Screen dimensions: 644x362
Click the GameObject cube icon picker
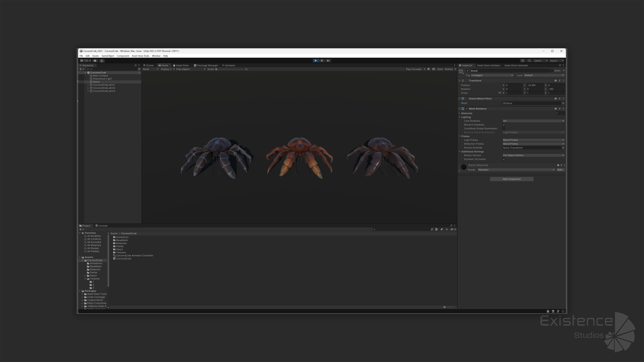(x=461, y=71)
